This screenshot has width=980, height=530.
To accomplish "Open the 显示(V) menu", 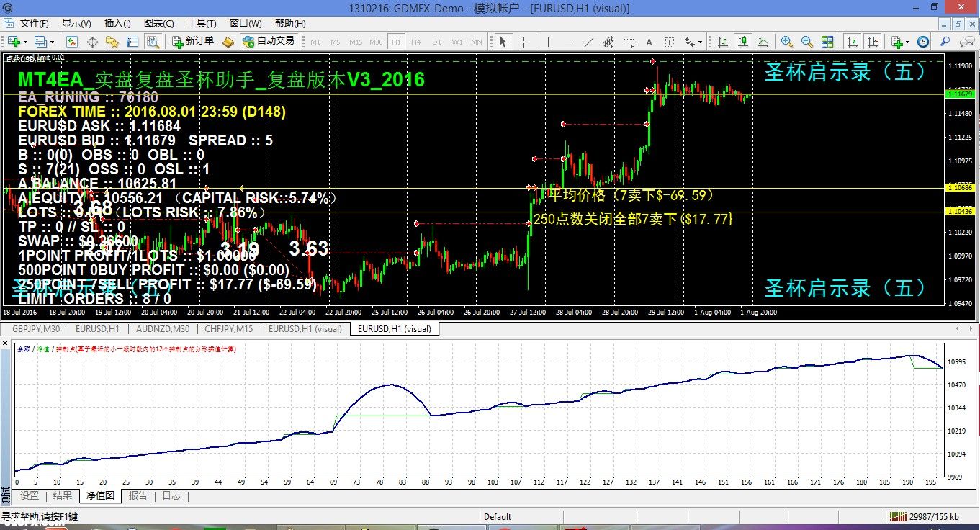I will 76,24.
